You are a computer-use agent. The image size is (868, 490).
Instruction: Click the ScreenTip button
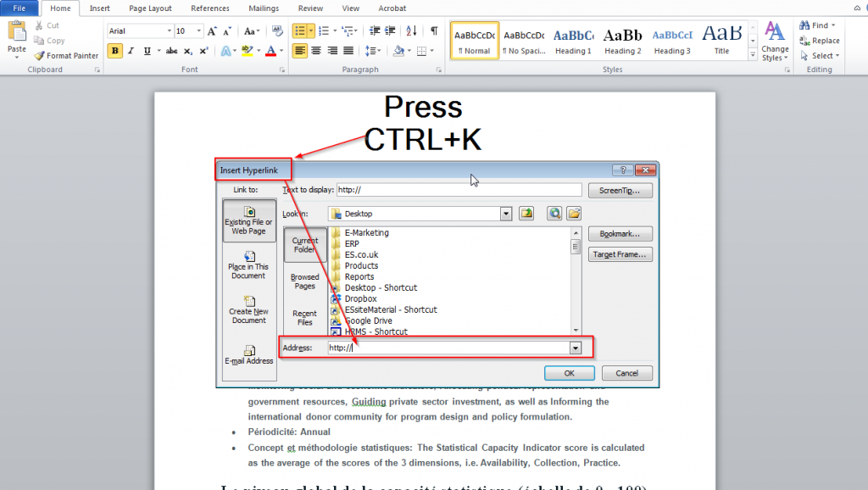coord(620,191)
